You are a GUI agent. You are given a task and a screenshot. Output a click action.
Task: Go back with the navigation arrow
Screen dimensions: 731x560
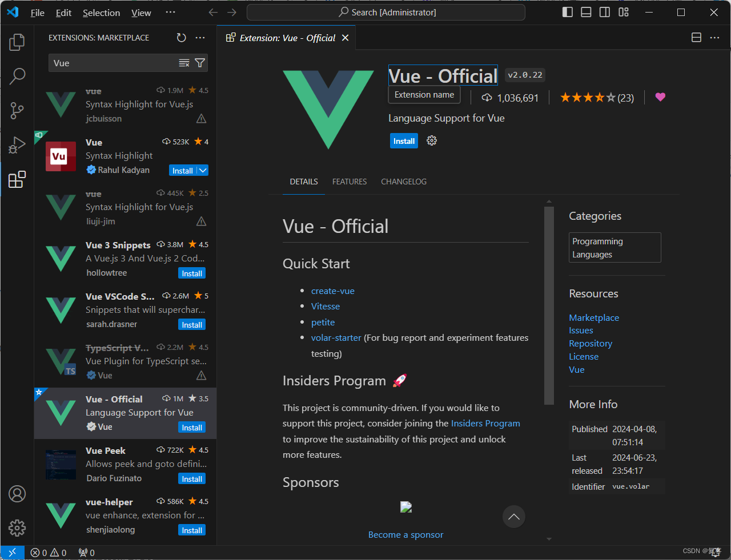pos(213,12)
